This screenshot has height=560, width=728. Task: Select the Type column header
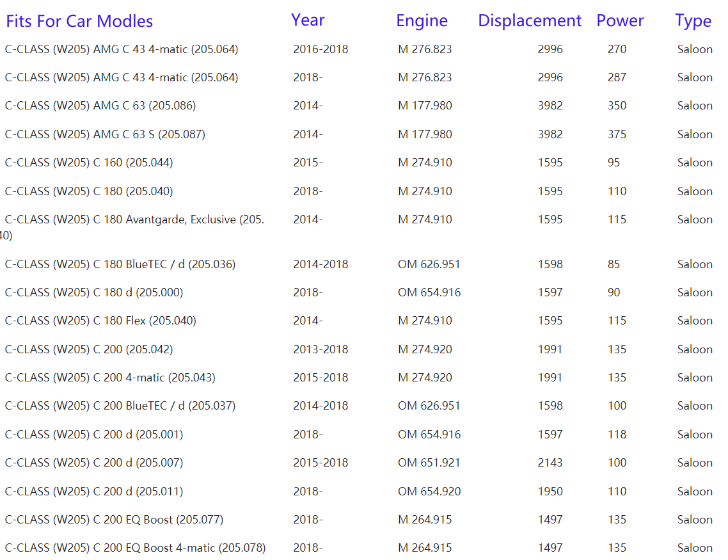pos(693,20)
